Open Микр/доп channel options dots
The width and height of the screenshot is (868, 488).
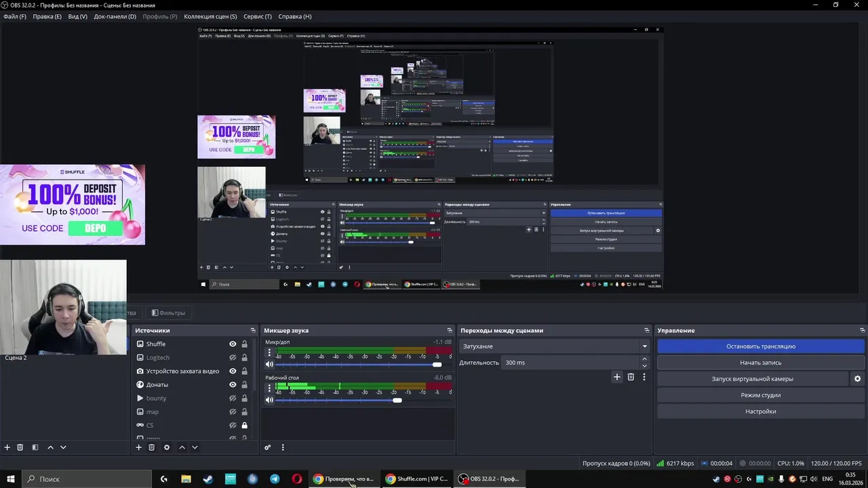[269, 353]
